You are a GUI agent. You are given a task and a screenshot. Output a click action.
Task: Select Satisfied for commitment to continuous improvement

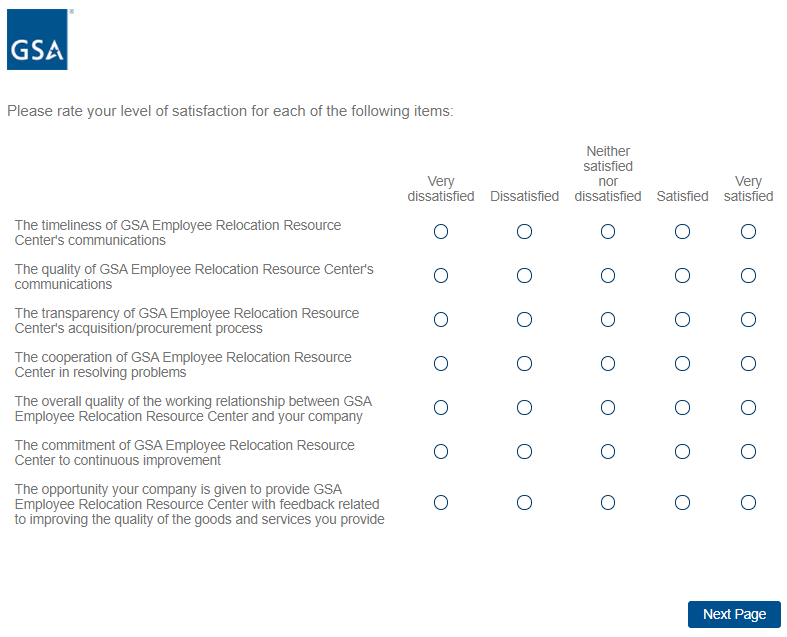[x=682, y=452]
